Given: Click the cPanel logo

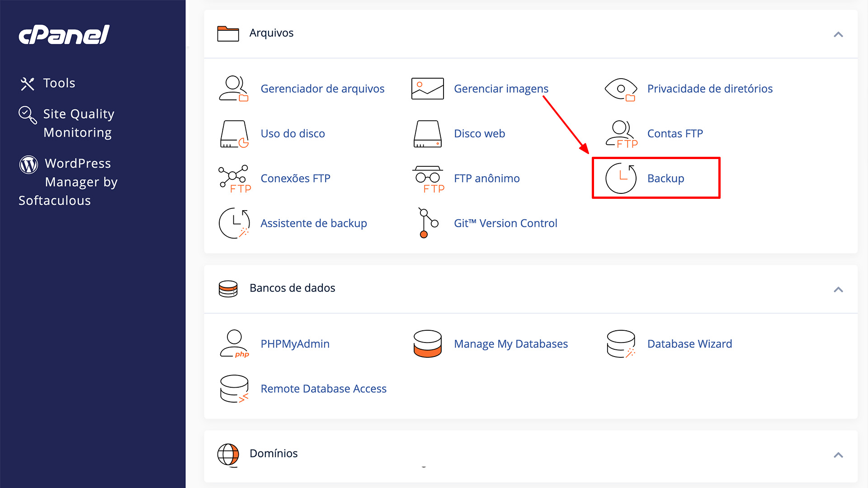Looking at the screenshot, I should [64, 35].
